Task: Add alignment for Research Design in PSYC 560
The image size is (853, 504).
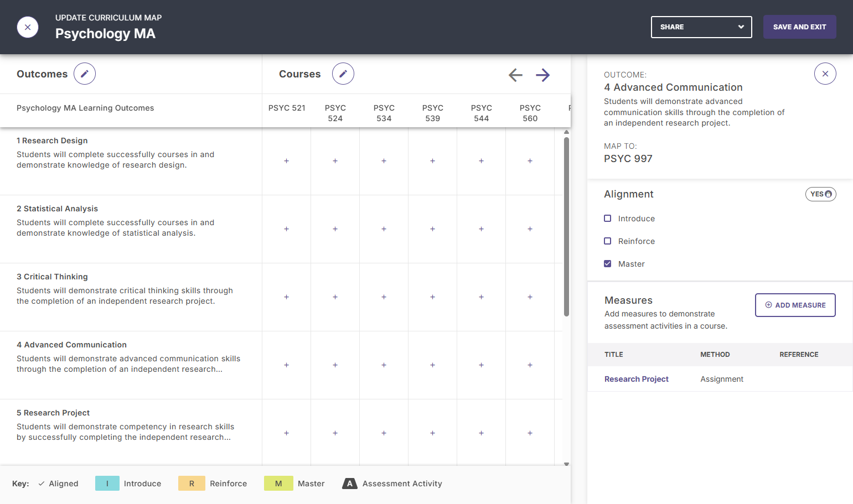Action: (x=530, y=161)
